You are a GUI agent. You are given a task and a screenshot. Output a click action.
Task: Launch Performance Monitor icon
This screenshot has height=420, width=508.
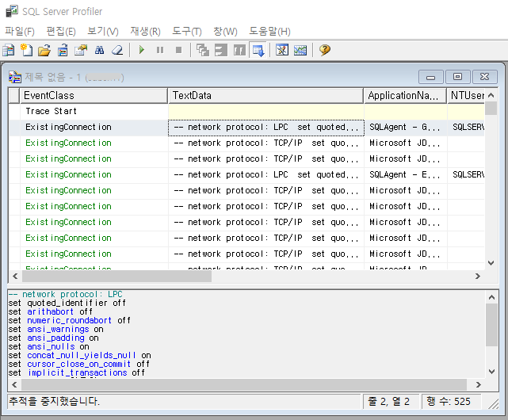pos(300,50)
